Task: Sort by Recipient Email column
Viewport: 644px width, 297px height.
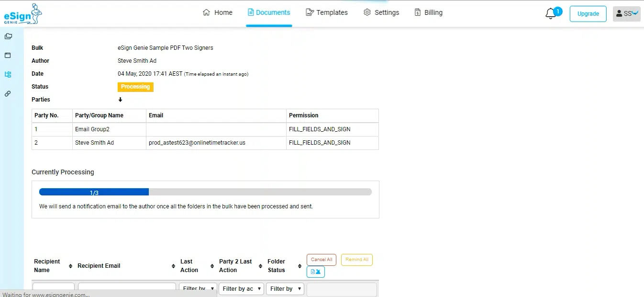Action: pyautogui.click(x=174, y=266)
